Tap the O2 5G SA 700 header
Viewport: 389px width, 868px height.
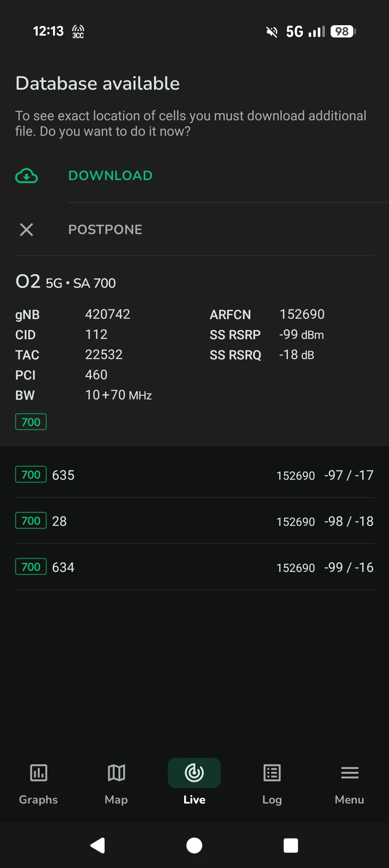coord(66,282)
